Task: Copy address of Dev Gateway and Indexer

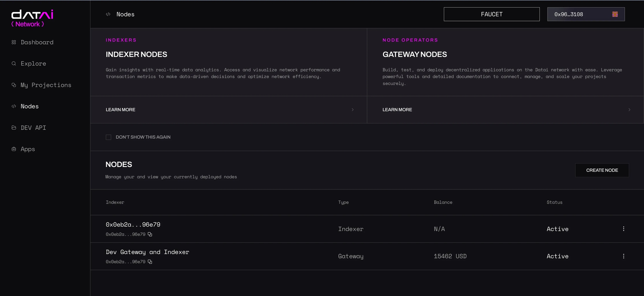Action: point(150,262)
